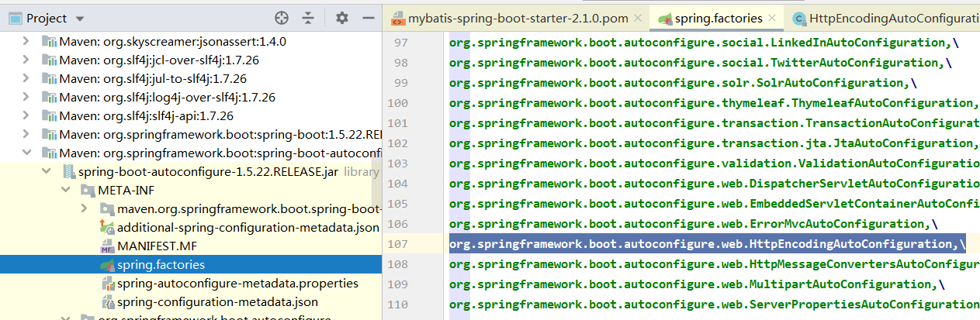Select Maven: org.slf4j:jul-to-slf4j:1.7.26 library

(153, 79)
